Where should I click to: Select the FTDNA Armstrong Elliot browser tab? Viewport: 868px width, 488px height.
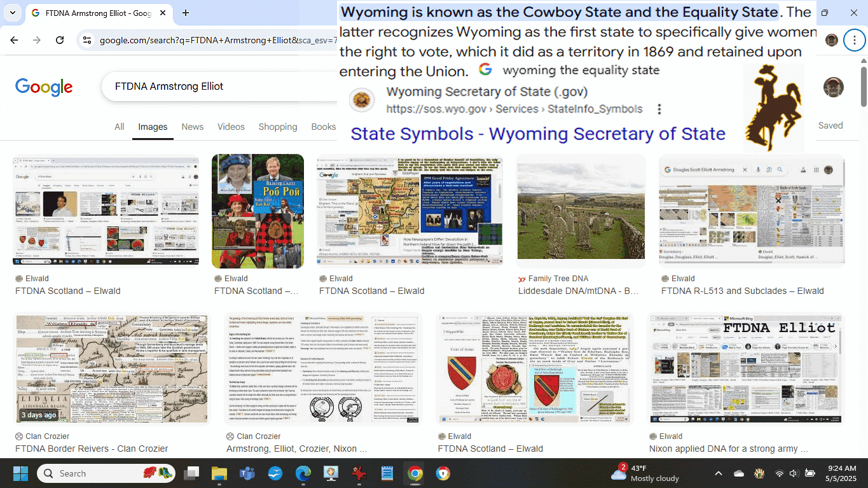(x=99, y=13)
